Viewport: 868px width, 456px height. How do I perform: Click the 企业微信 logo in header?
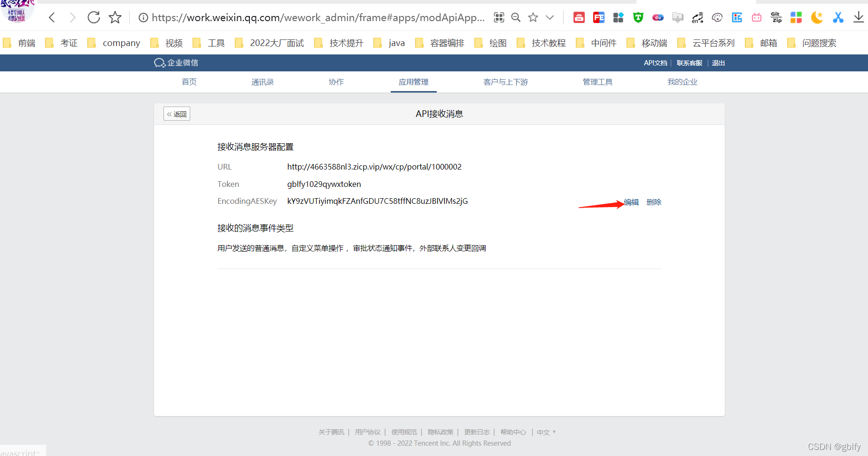(x=176, y=63)
